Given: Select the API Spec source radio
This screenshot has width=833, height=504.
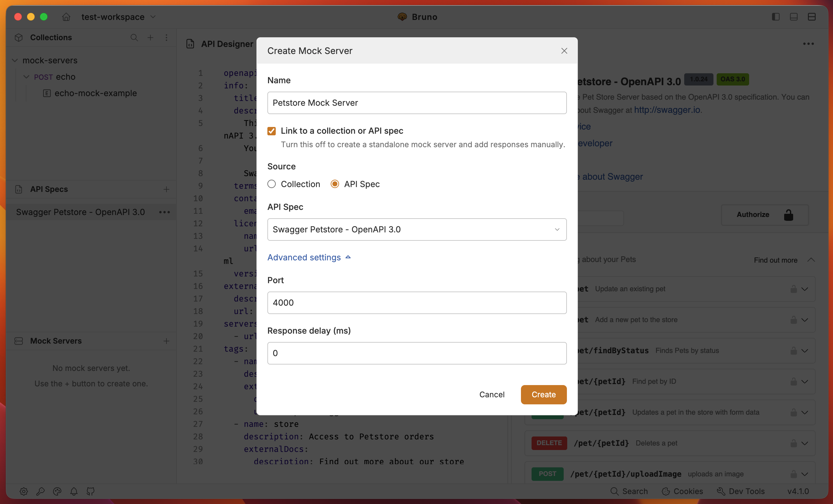Looking at the screenshot, I should pyautogui.click(x=335, y=184).
